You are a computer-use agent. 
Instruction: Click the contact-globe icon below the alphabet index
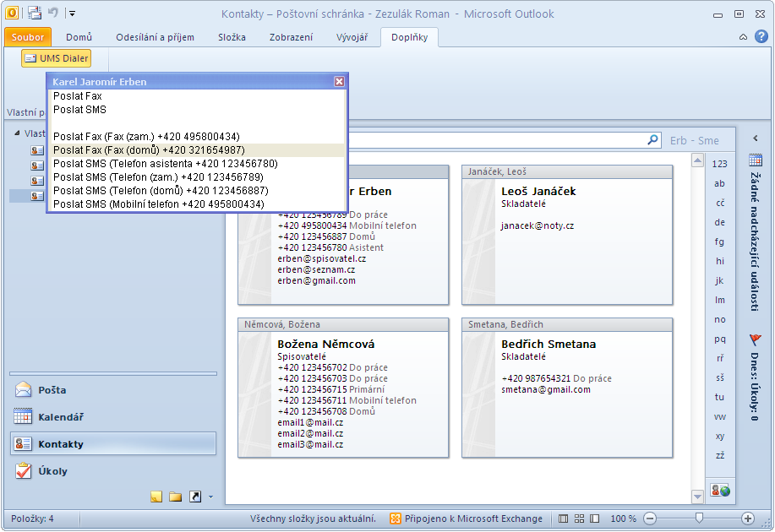[x=720, y=491]
